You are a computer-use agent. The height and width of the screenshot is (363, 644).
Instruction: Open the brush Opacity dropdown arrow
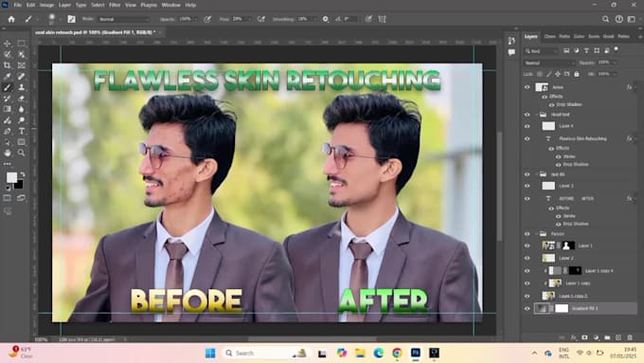coord(195,19)
